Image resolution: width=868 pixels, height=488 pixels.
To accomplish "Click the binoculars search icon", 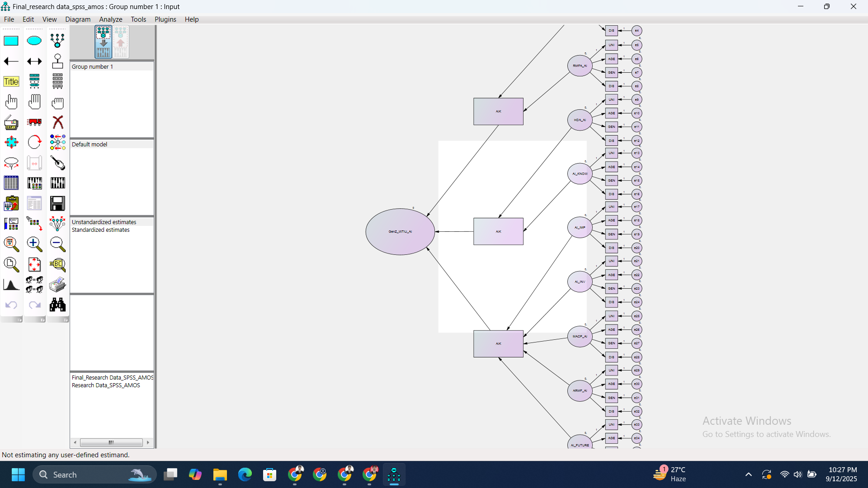I will (57, 305).
